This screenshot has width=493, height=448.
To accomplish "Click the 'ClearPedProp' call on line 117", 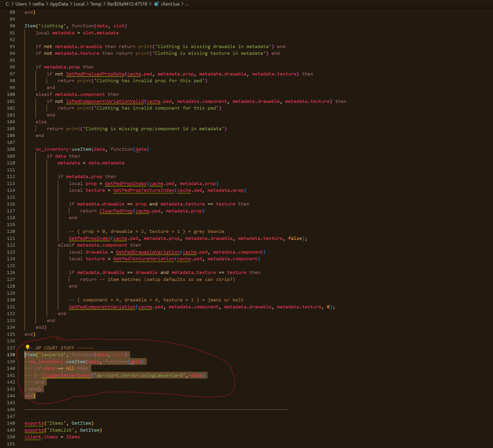I will tap(116, 211).
